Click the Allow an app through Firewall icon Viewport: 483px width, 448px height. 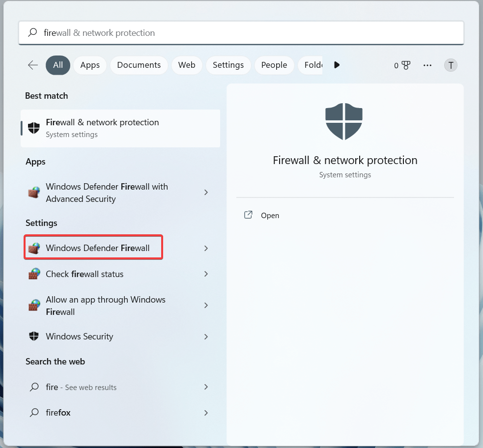coord(34,305)
